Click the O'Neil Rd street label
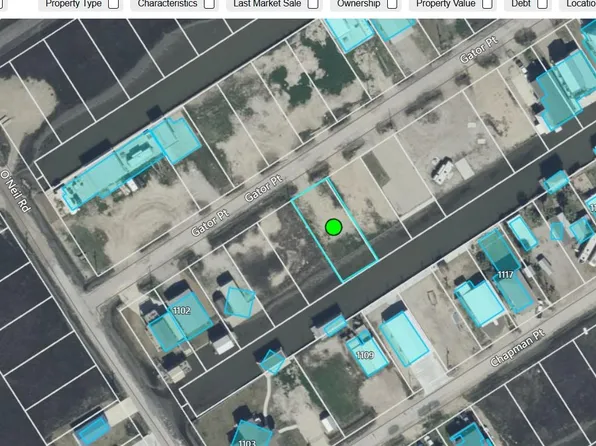The width and height of the screenshot is (596, 446). (15, 191)
